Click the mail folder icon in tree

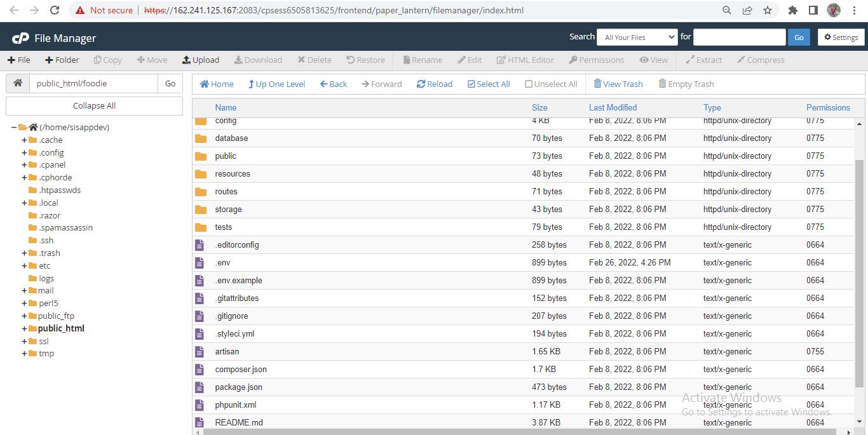click(32, 291)
